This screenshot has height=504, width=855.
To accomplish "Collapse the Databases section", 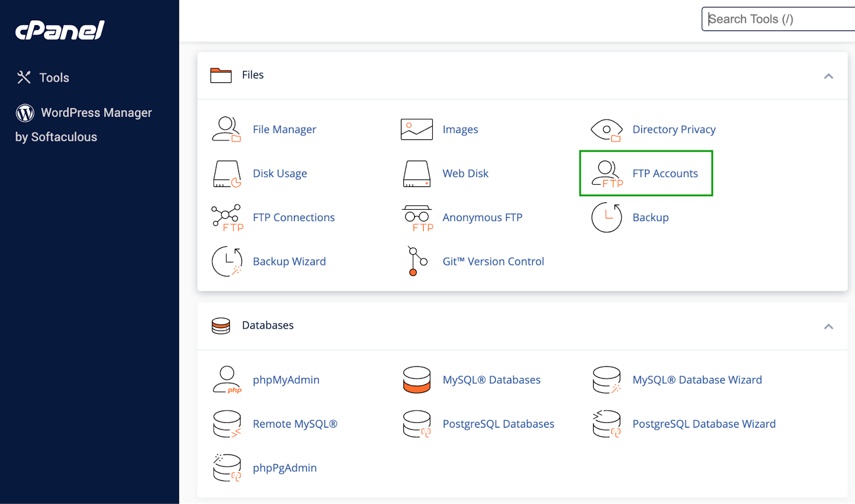I will (x=829, y=326).
